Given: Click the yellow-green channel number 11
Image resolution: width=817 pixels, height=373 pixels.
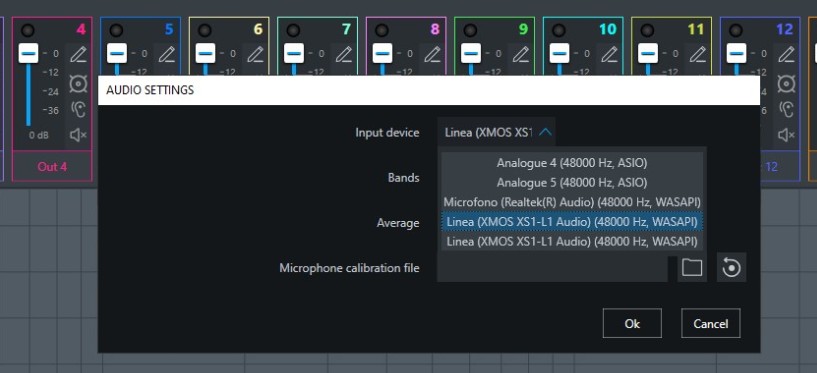Looking at the screenshot, I should pyautogui.click(x=696, y=29).
